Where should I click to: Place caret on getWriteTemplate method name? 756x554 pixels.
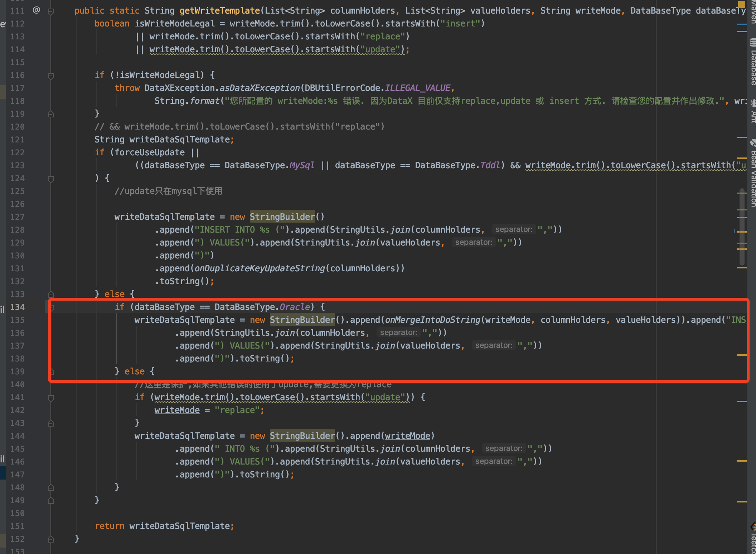(x=220, y=11)
